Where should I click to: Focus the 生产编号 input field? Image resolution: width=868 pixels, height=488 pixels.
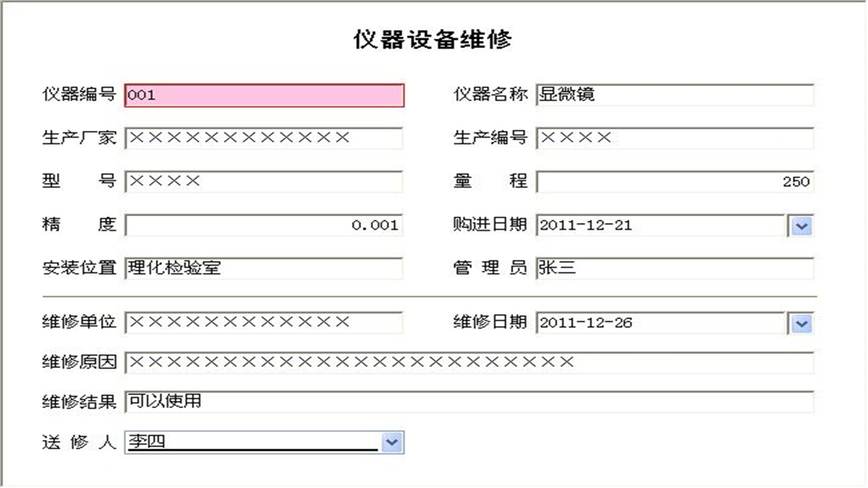pyautogui.click(x=675, y=139)
